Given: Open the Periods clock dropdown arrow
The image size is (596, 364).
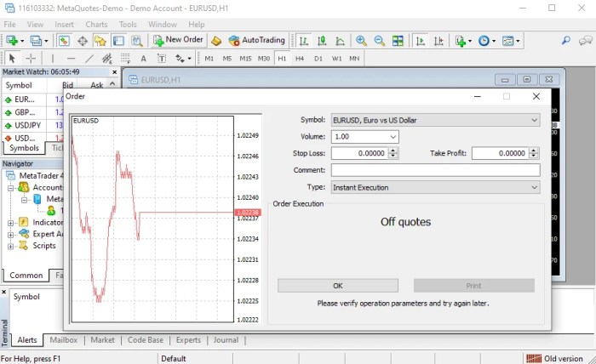Looking at the screenshot, I should 494,41.
